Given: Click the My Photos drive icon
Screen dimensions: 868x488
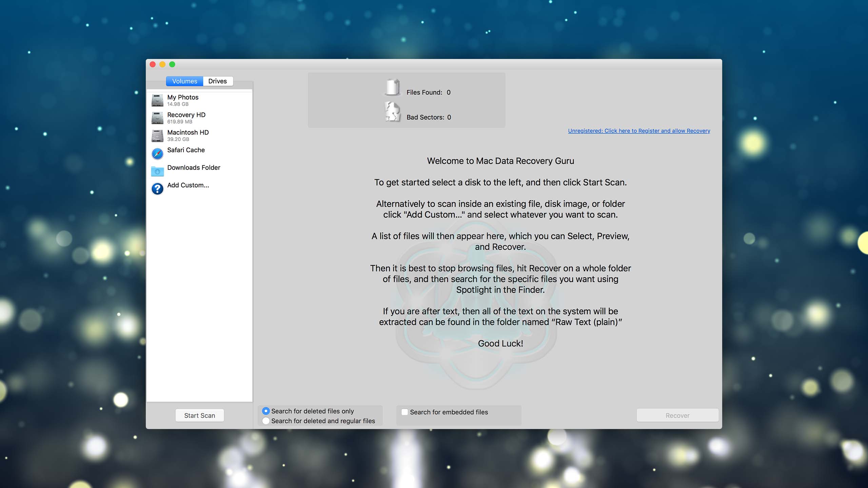Looking at the screenshot, I should point(157,101).
